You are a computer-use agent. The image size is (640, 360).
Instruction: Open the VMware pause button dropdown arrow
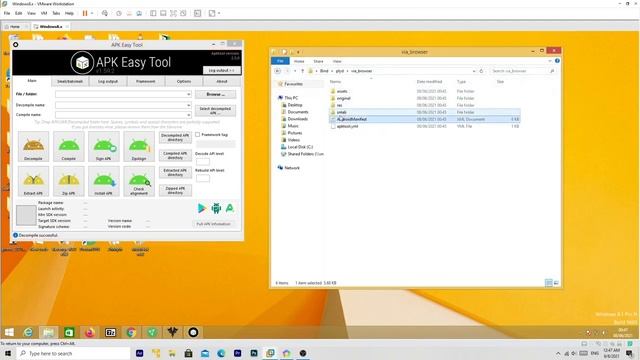(92, 13)
